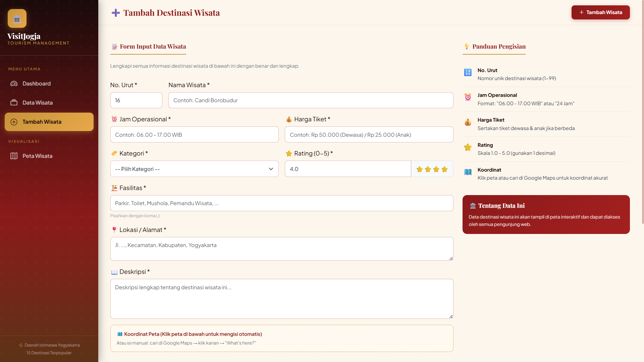Click the VisitJogja museum logo icon
Viewport: 644px width, 362px height.
(17, 18)
